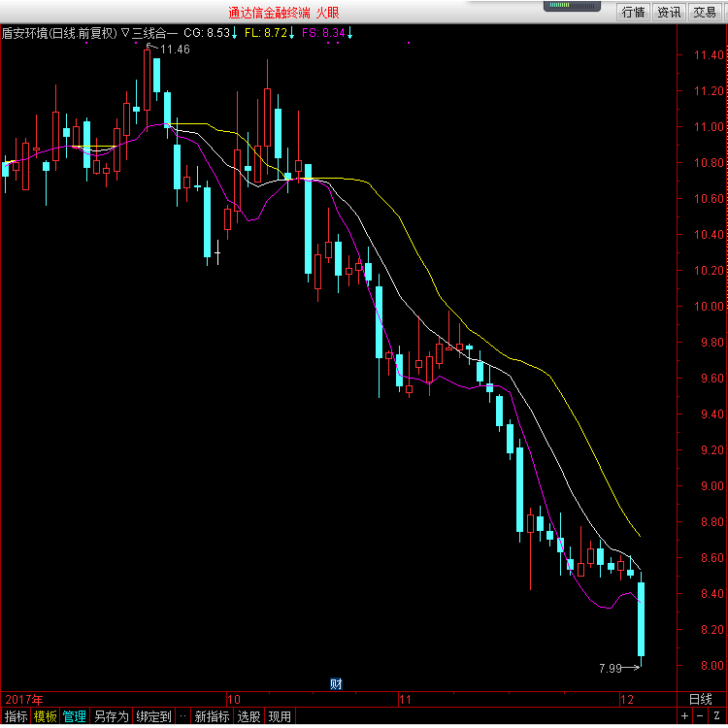Click the 2017年 date axis label

tap(24, 699)
